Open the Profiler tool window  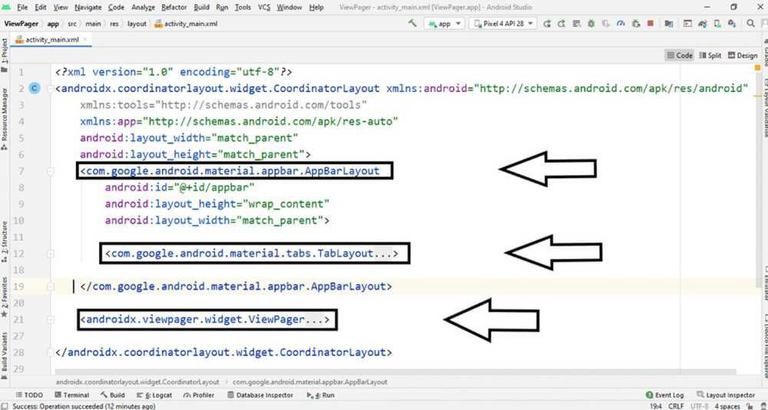[x=199, y=395]
